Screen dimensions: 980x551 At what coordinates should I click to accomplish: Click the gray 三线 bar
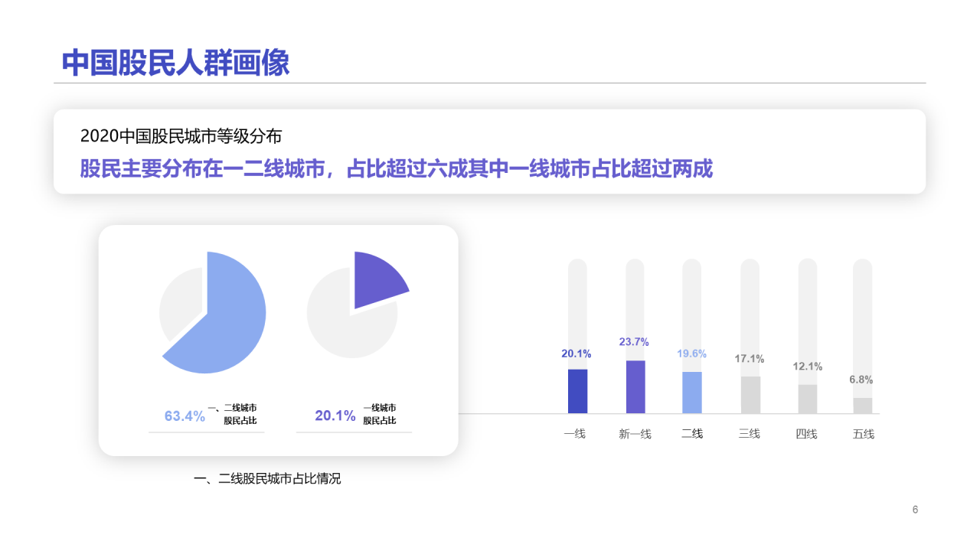(x=750, y=395)
